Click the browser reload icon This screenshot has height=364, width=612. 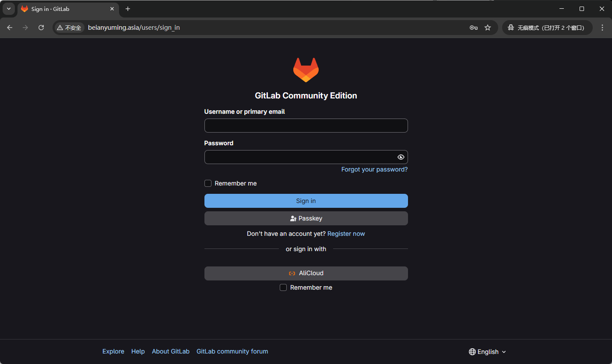tap(41, 28)
